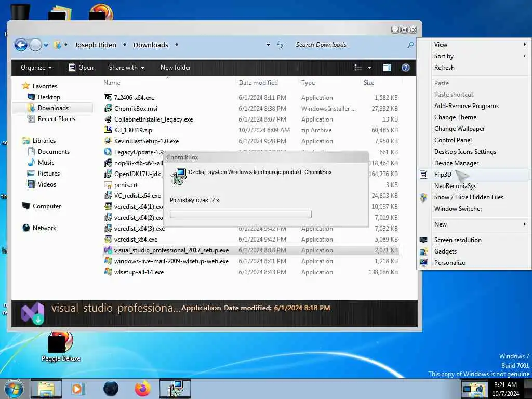Click the refresh arrows icon in address bar
The image size is (532, 399).
click(280, 45)
